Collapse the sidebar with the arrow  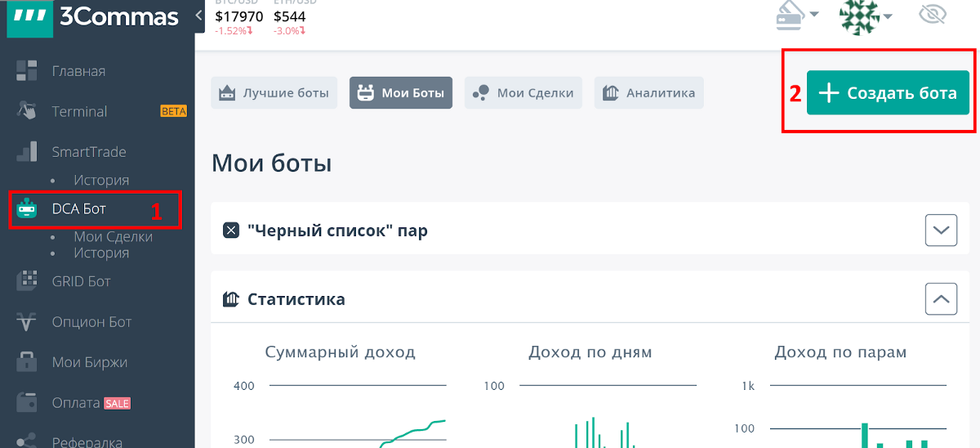pos(199,16)
